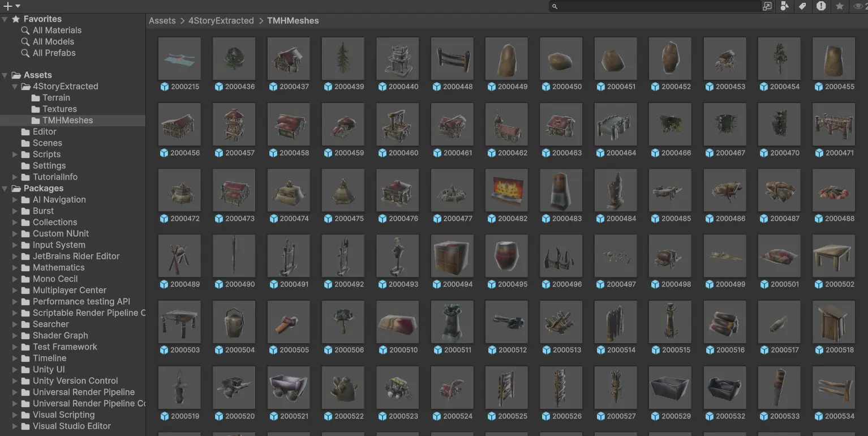Click the Search by Log Type icon
Image resolution: width=868 pixels, height=436 pixels.
[x=821, y=6]
